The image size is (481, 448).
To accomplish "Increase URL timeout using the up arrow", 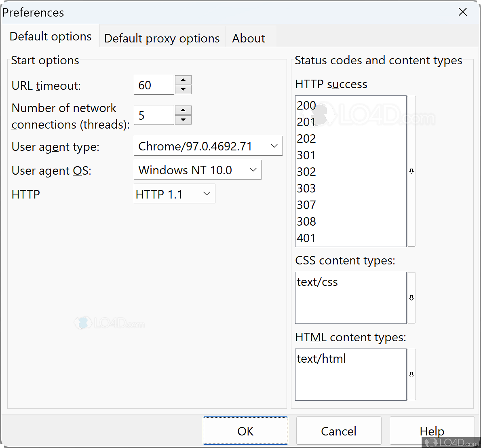I will (x=183, y=80).
